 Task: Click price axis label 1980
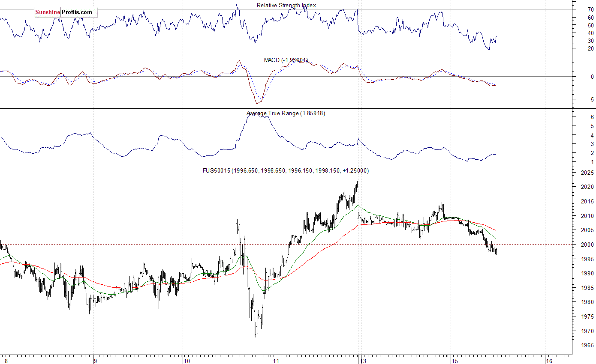(x=587, y=302)
